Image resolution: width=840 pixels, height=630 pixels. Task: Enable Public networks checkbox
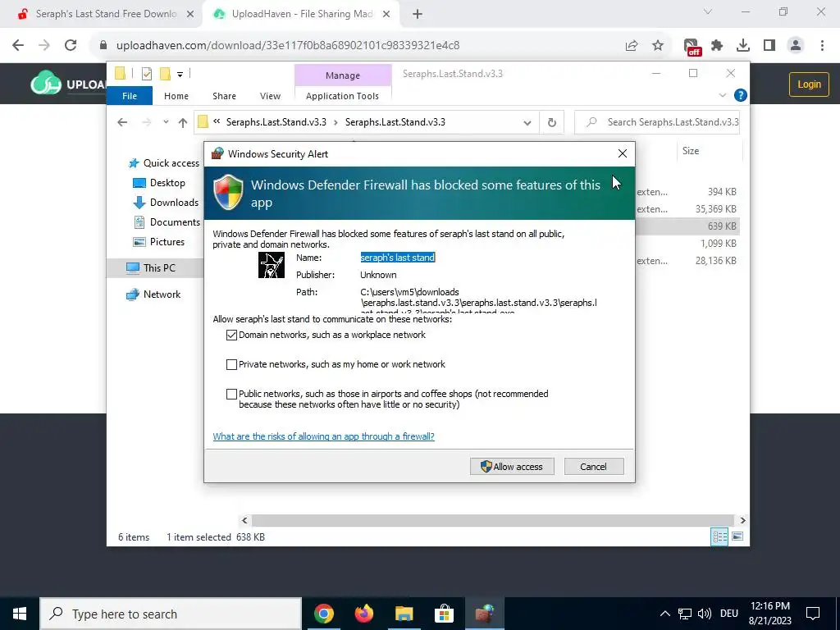(231, 394)
